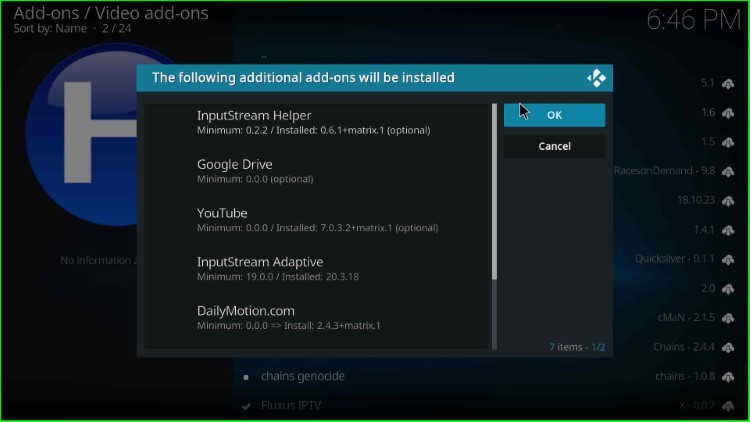Click the 'Sort by: Name' label
The width and height of the screenshot is (750, 422).
(x=50, y=28)
